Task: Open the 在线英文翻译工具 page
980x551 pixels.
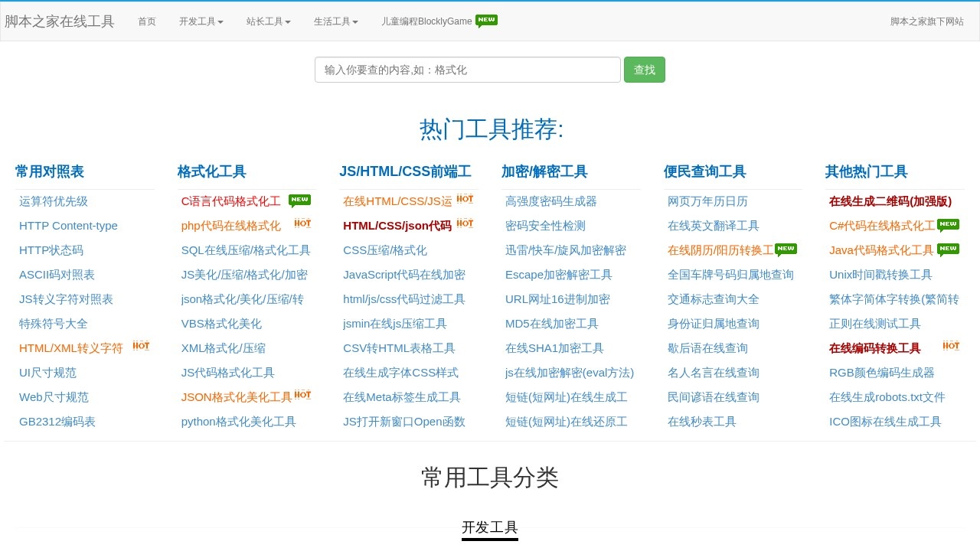Action: [x=713, y=226]
